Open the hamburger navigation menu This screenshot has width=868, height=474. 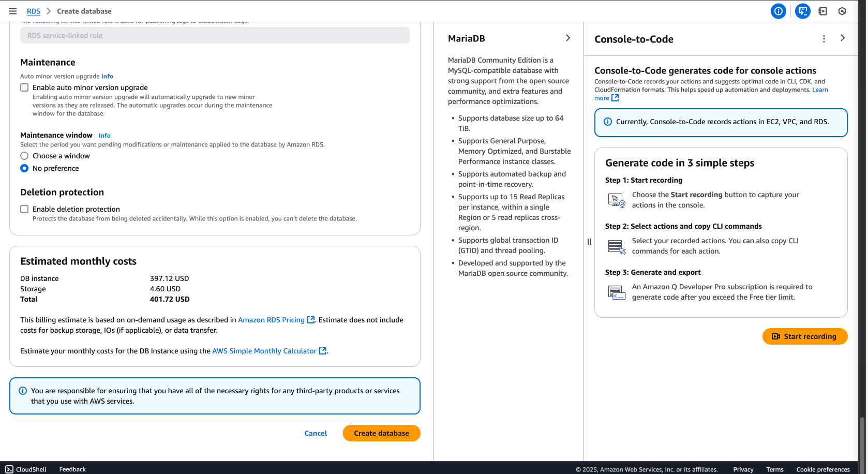(13, 11)
